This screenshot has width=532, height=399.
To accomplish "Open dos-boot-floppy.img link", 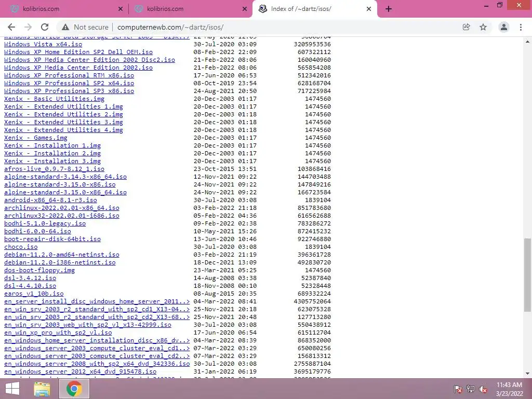I will (39, 270).
